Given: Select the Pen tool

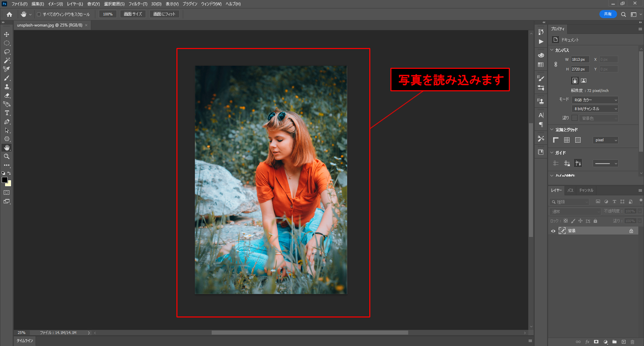Looking at the screenshot, I should pyautogui.click(x=7, y=122).
